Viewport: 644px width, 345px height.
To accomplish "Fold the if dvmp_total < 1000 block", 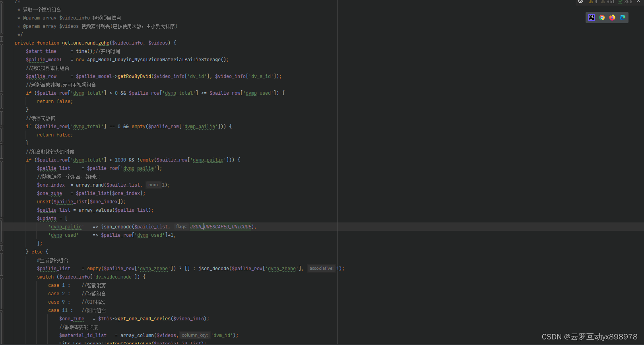I will pos(2,160).
